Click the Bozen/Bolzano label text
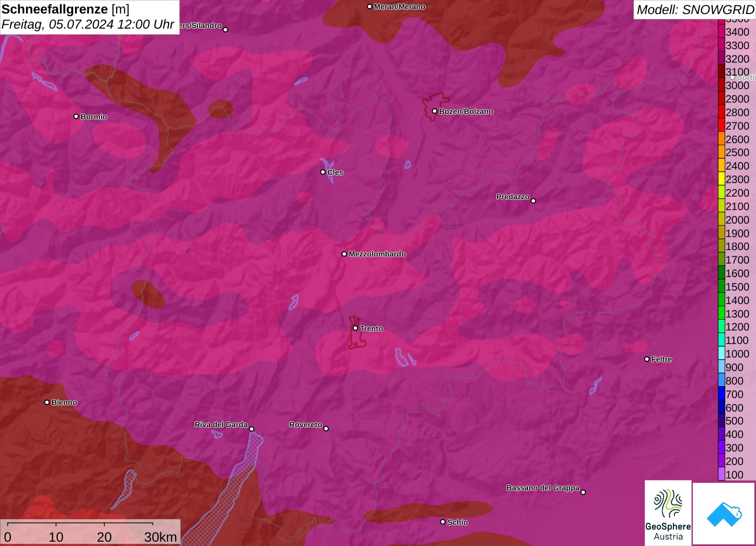The height and width of the screenshot is (546, 756). click(x=466, y=111)
